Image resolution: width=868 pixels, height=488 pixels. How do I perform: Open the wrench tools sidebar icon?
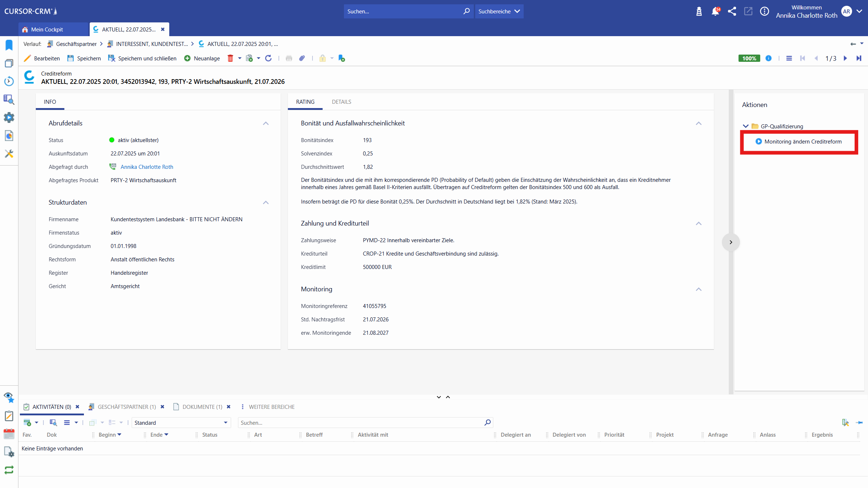click(x=9, y=154)
